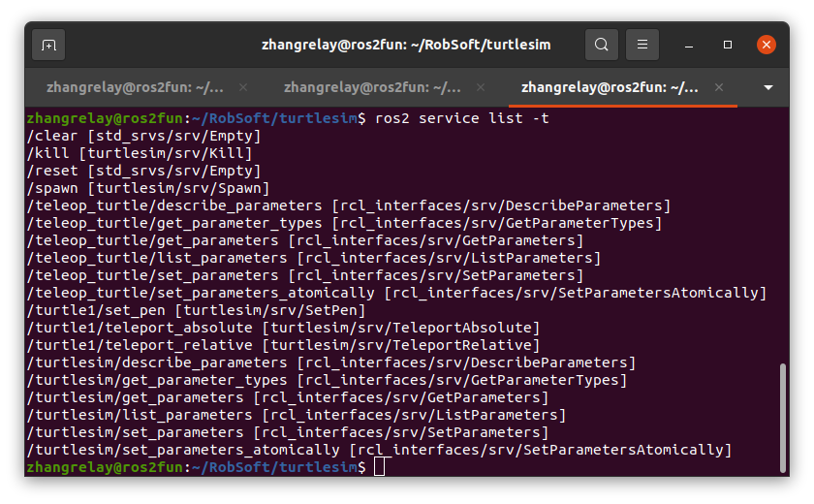The height and width of the screenshot is (504, 814).
Task: Click /teleop_turtle/list_parameters line
Action: (x=314, y=258)
